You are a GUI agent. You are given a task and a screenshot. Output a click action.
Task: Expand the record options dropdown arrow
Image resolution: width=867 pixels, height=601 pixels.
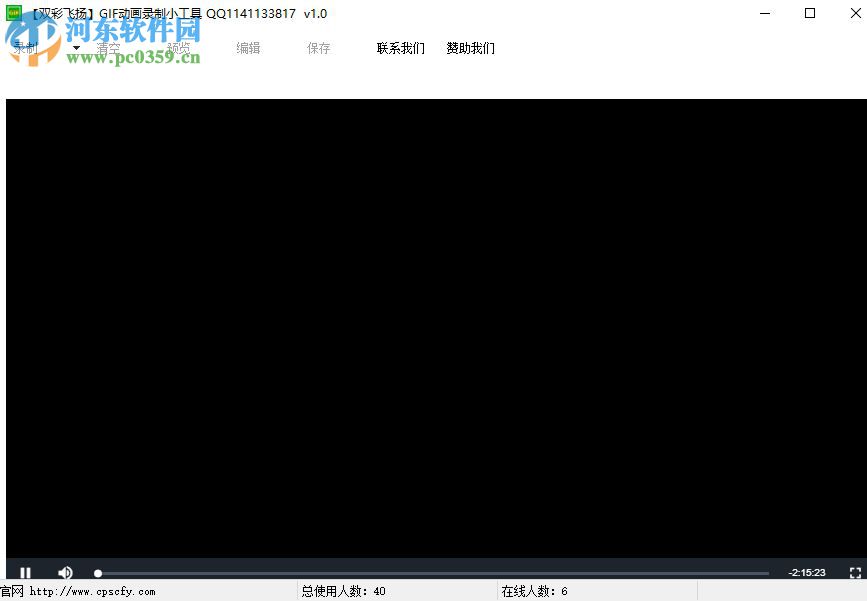pos(75,47)
